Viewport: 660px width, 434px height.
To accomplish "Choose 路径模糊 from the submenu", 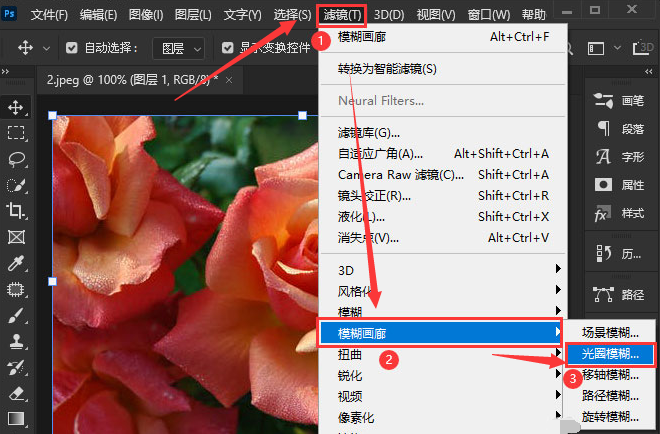I will (610, 396).
